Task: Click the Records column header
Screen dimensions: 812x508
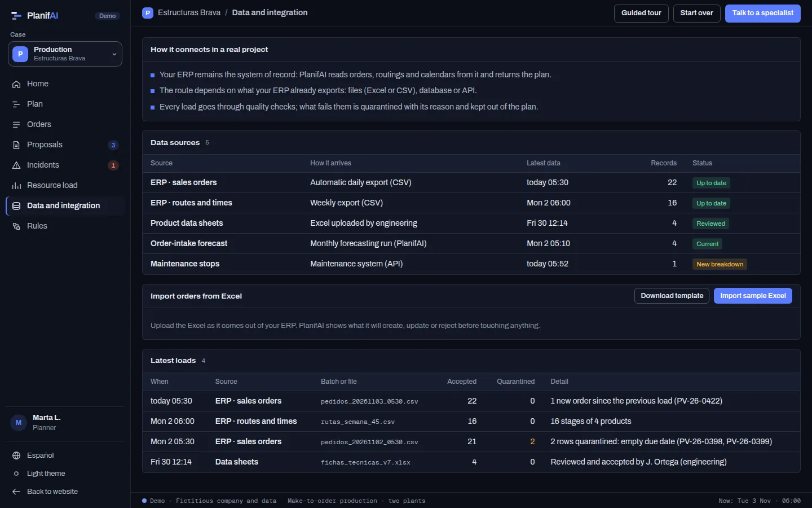Action: 664,163
